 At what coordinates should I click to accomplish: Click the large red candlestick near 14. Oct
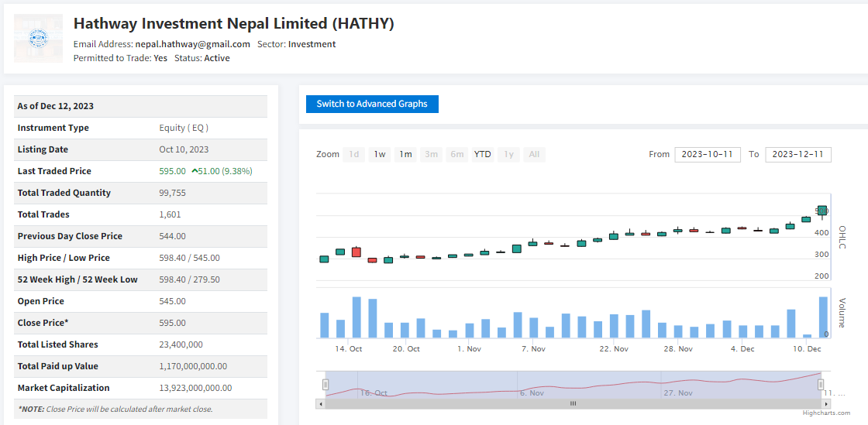click(356, 252)
